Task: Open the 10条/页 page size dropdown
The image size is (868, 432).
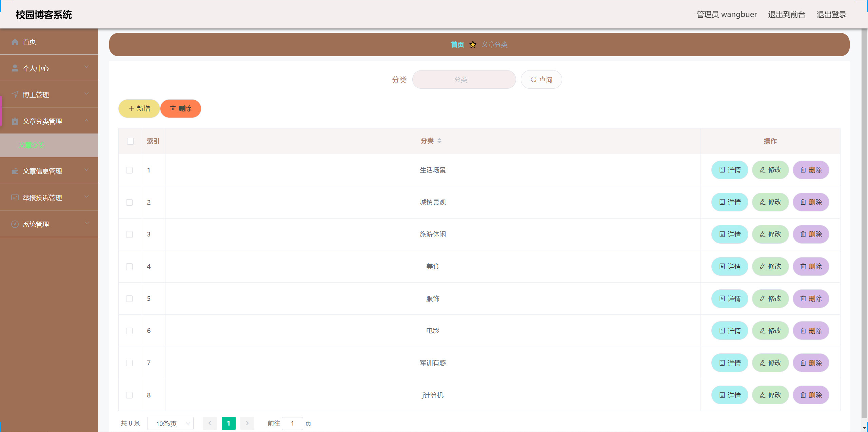Action: tap(171, 423)
